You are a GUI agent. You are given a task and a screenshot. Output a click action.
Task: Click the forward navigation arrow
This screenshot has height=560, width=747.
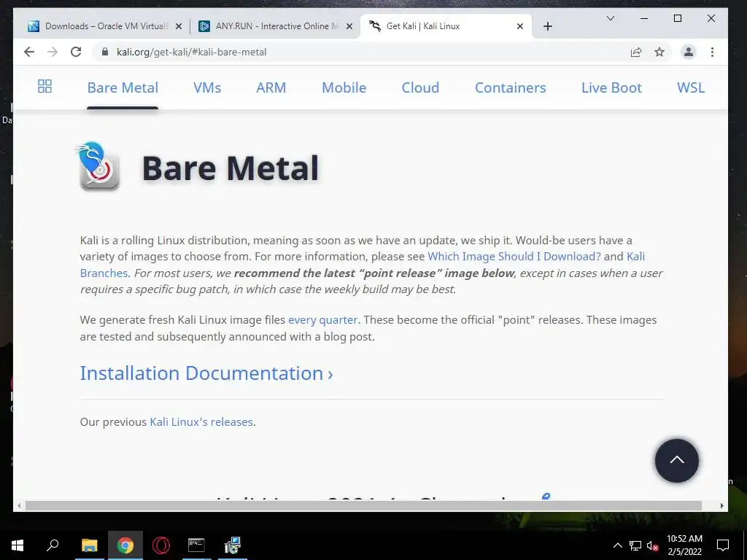[x=53, y=52]
